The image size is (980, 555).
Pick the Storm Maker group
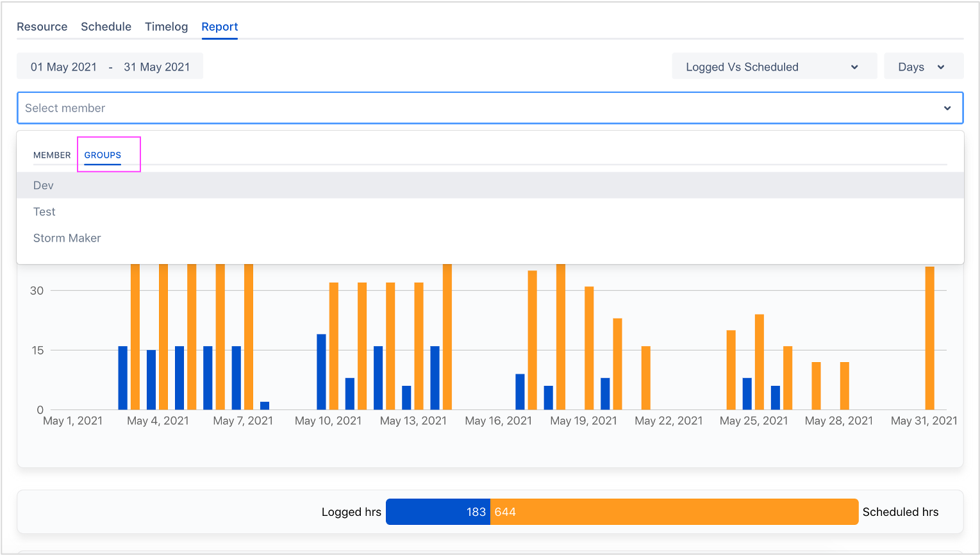pos(67,238)
